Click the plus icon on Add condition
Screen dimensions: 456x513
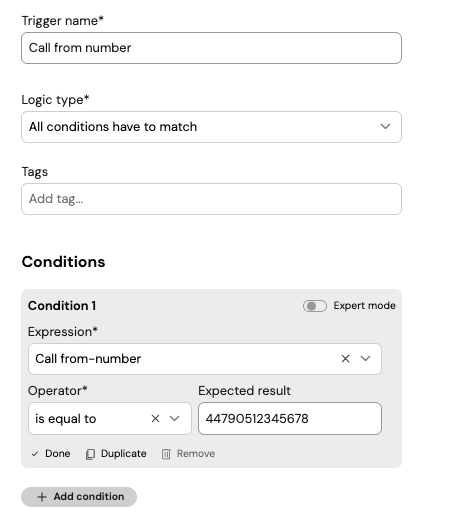[42, 497]
